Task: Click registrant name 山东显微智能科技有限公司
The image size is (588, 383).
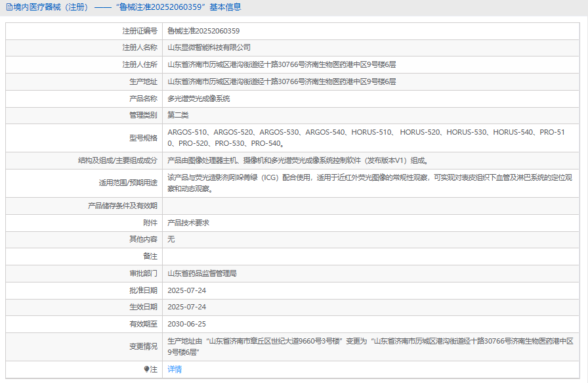Action: 209,47
